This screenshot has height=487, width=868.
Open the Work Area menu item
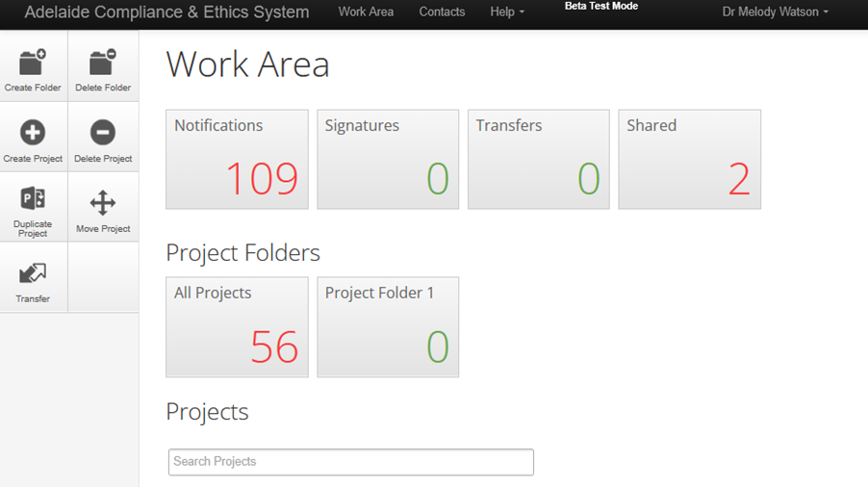pos(366,12)
